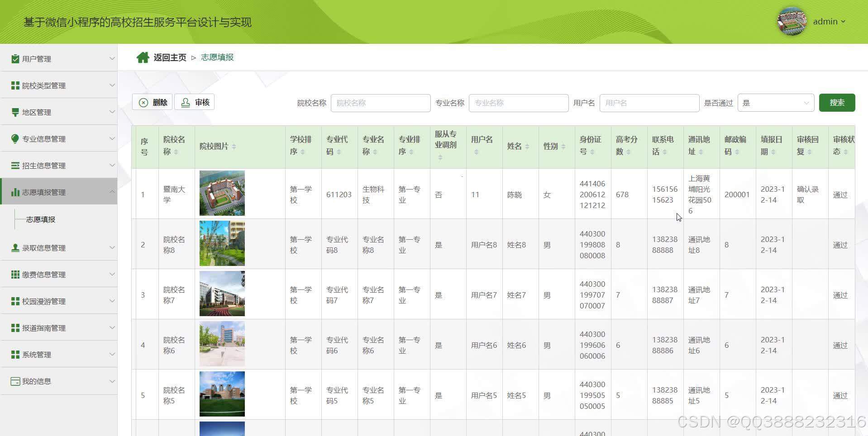Click the 联系电话 sort arrows
The image size is (868, 436).
pyautogui.click(x=664, y=152)
